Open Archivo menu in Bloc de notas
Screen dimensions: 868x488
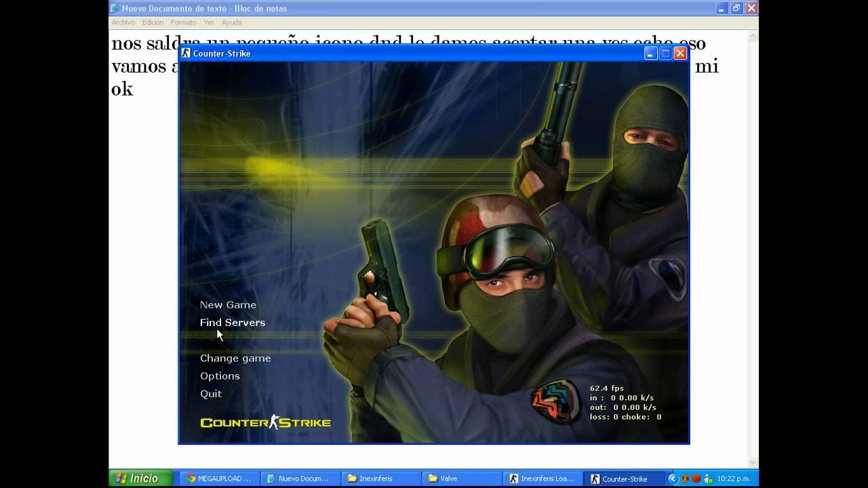click(123, 22)
